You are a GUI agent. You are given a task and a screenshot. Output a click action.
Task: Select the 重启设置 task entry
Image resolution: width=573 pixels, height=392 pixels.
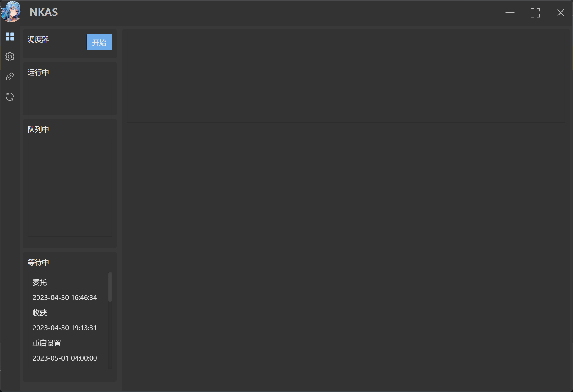pyautogui.click(x=47, y=343)
